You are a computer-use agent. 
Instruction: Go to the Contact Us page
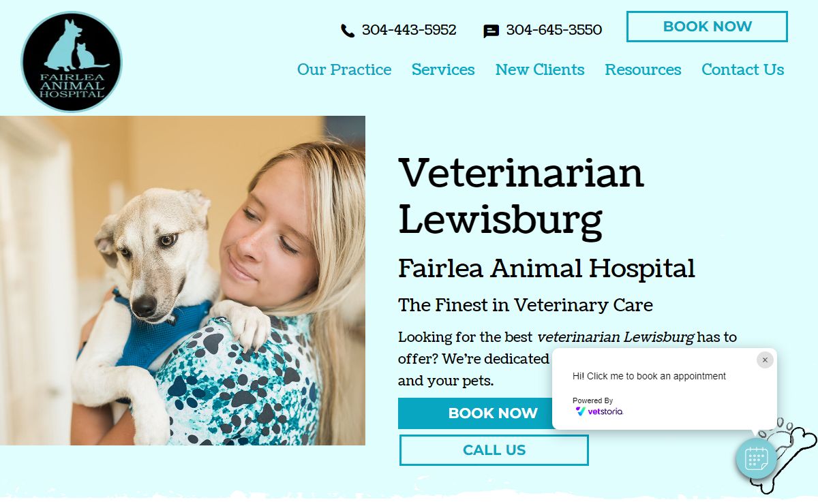point(743,69)
